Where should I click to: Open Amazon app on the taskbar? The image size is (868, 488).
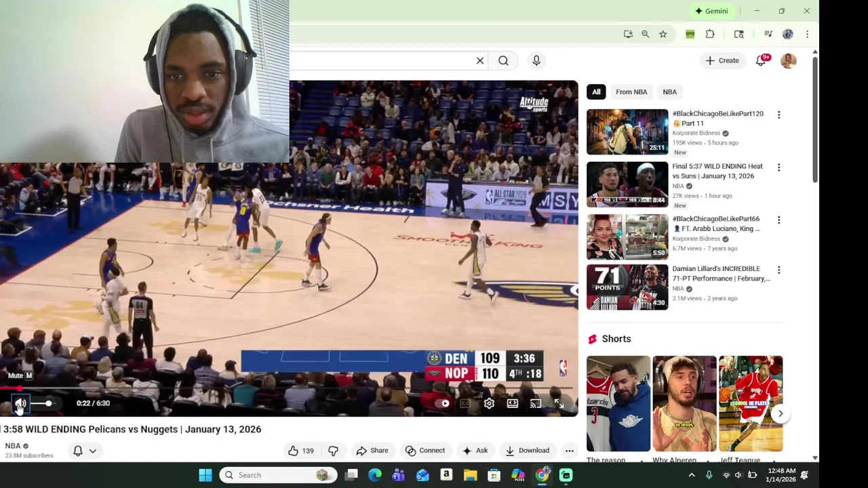pyautogui.click(x=446, y=475)
